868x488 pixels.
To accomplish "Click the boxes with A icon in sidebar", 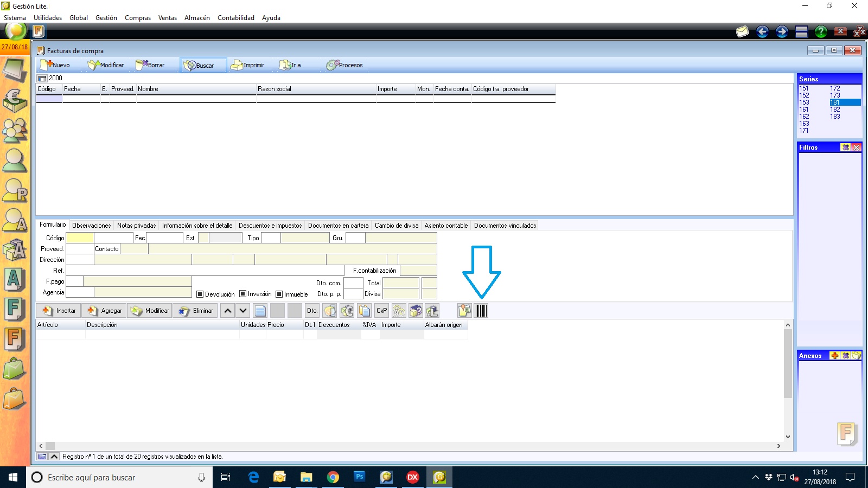I will 15,250.
